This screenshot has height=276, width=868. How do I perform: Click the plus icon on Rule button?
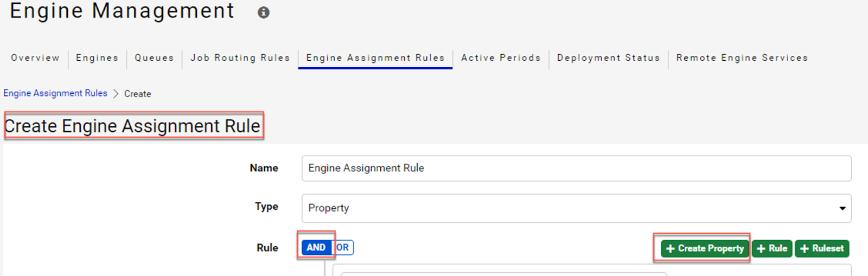pos(761,248)
